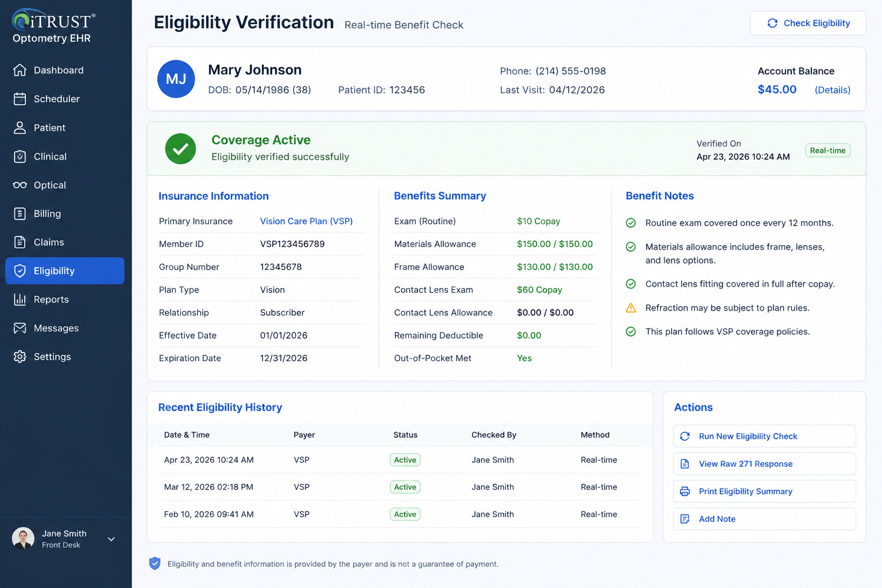The height and width of the screenshot is (588, 882).
Task: Open the Claims document icon
Action: click(20, 242)
